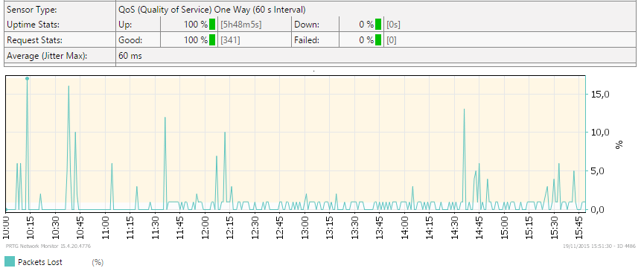Click the peak data point marker near 10:15
The image size is (644, 271).
27,78
